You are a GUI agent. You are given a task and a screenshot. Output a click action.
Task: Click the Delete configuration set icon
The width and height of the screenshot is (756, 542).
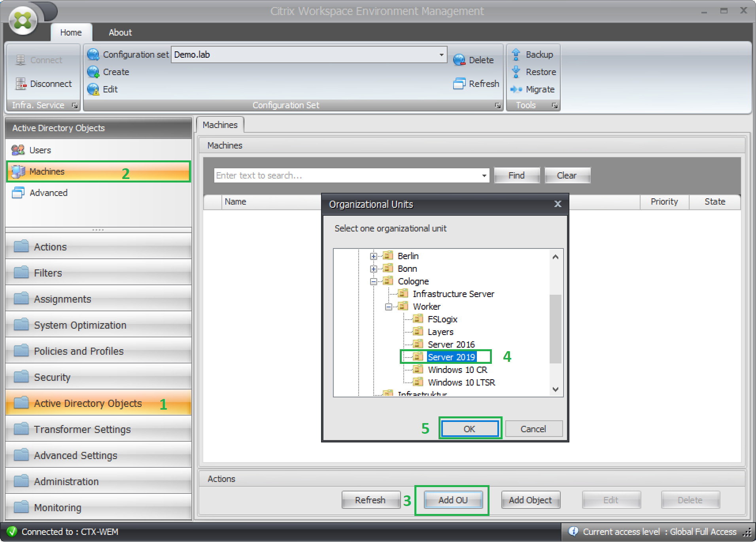coord(459,60)
